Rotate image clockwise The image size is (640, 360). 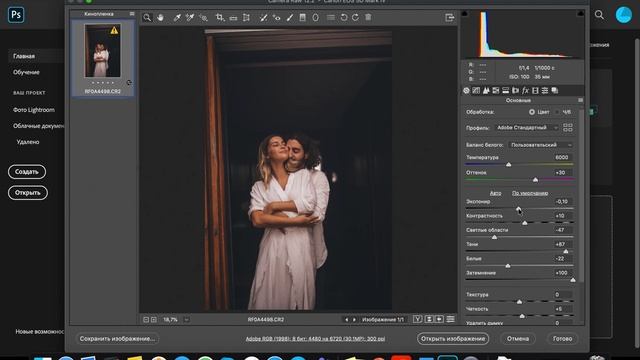click(x=356, y=18)
